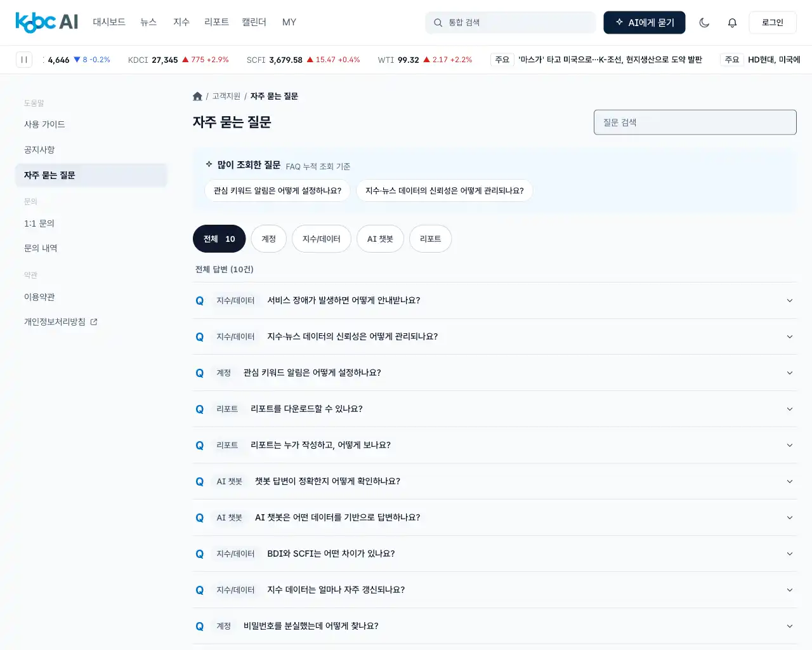
Task: Expand the 지수·뉴스 데이터의 신뢰성 row in the FAQ list
Action: [x=495, y=336]
